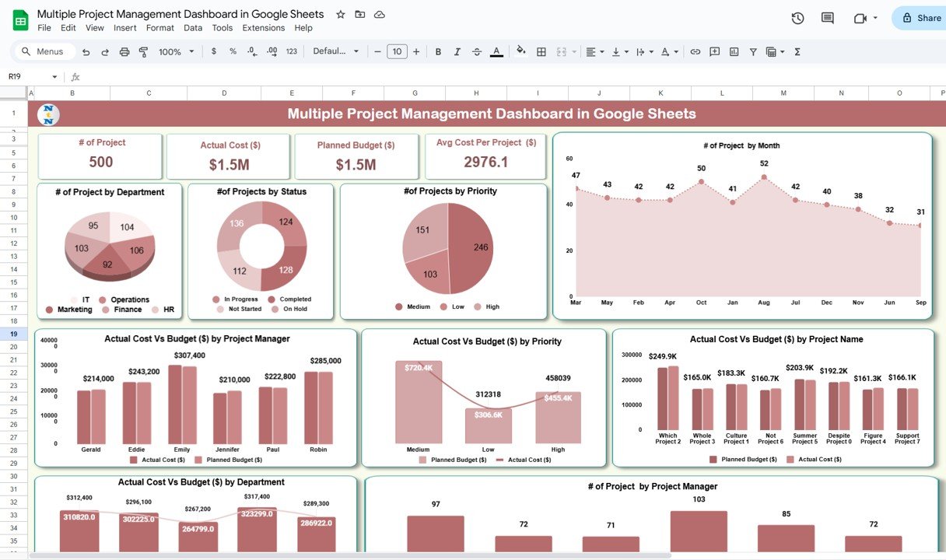Decrease decimal places

point(252,52)
